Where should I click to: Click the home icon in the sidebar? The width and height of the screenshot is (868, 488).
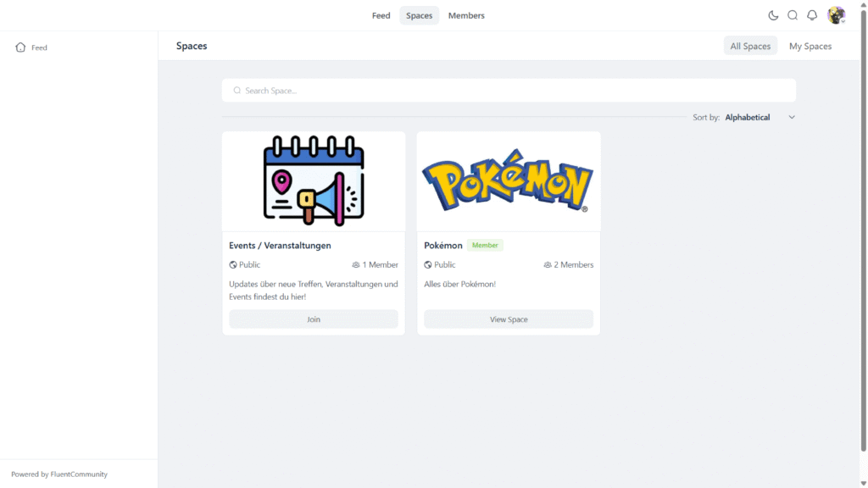click(20, 47)
